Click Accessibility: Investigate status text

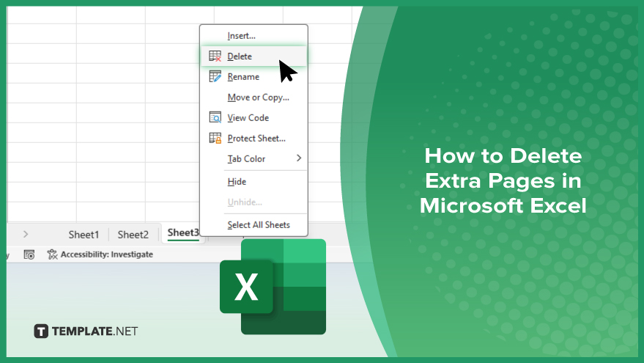[107, 254]
